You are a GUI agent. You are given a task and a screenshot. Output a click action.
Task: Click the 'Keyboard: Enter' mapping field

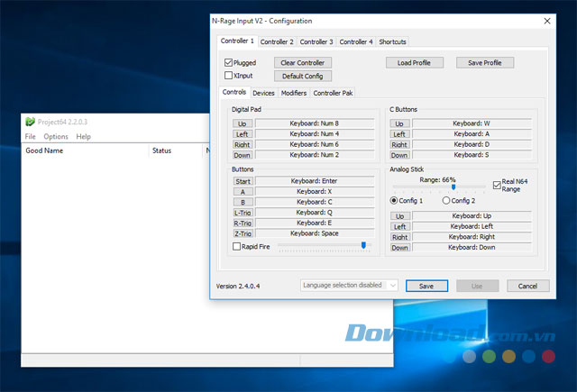[x=315, y=181]
